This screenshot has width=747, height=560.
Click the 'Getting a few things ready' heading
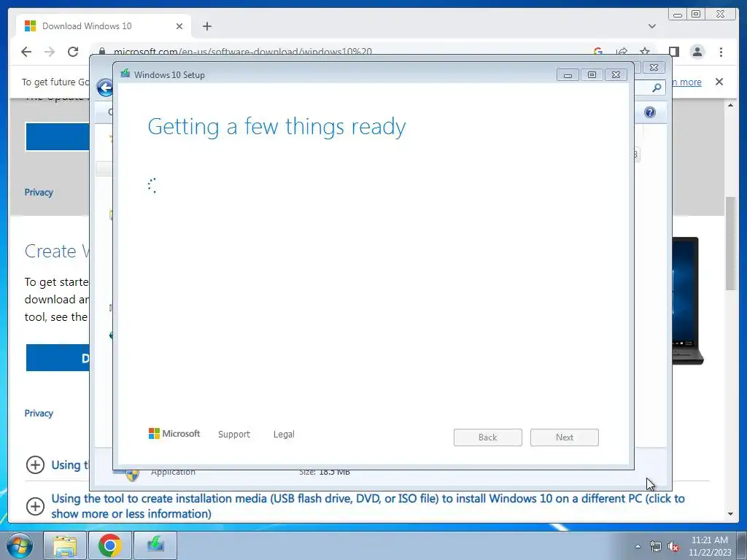[x=276, y=127]
